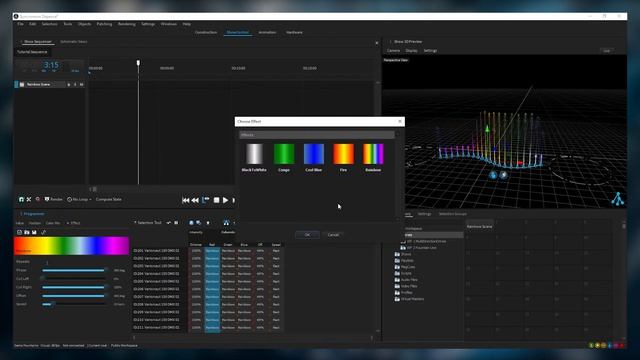Adjust the Offset slider

(x=74, y=296)
